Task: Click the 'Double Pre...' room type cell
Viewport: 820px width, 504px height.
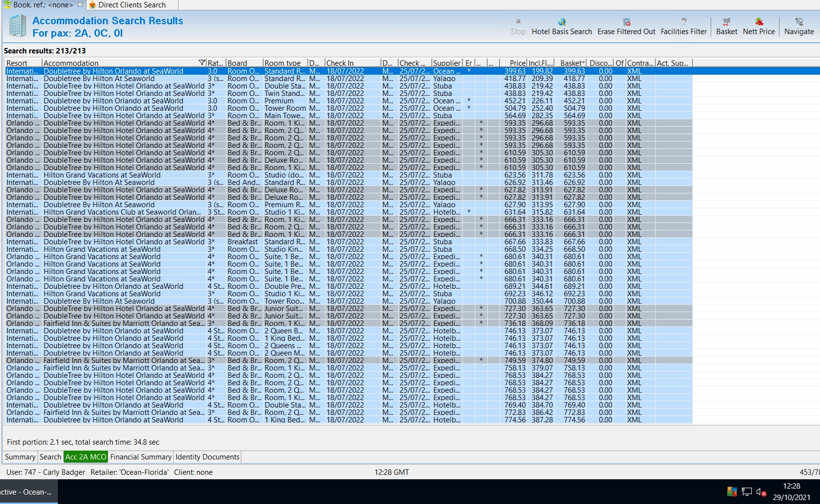Action: pyautogui.click(x=284, y=286)
